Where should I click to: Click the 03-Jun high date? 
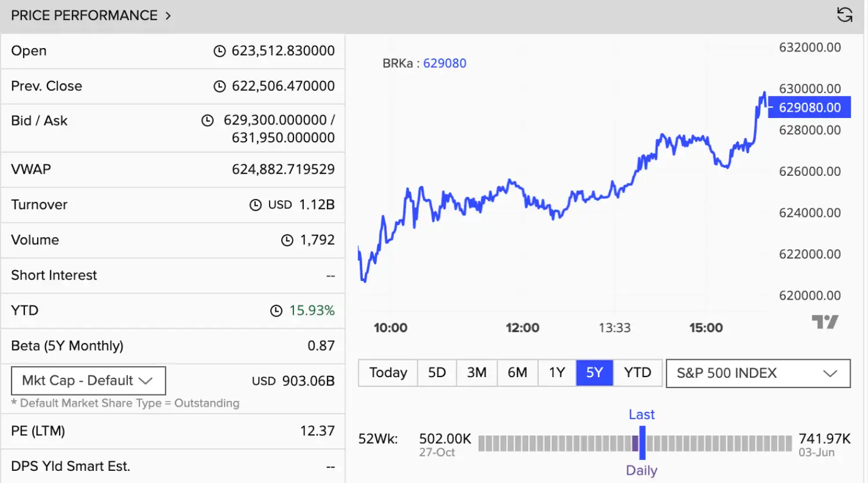pyautogui.click(x=816, y=452)
